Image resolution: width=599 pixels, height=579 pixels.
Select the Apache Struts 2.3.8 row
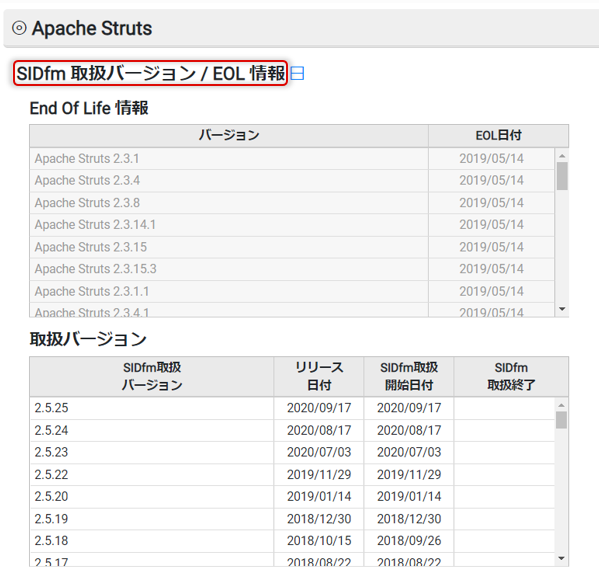[x=292, y=203]
